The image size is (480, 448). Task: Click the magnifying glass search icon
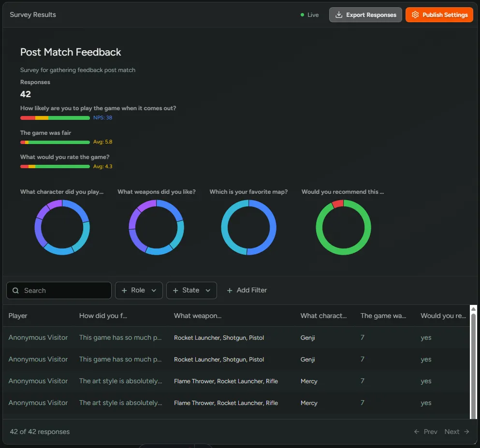click(x=15, y=290)
